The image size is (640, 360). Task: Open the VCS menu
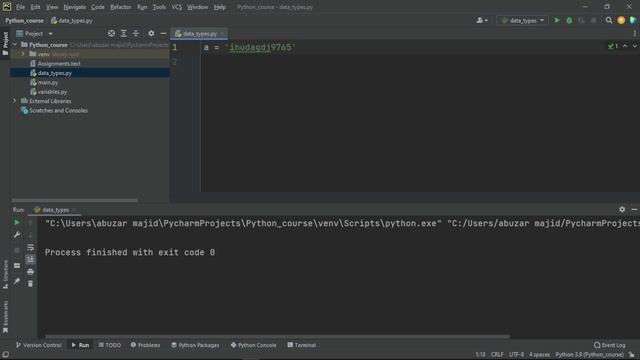177,7
